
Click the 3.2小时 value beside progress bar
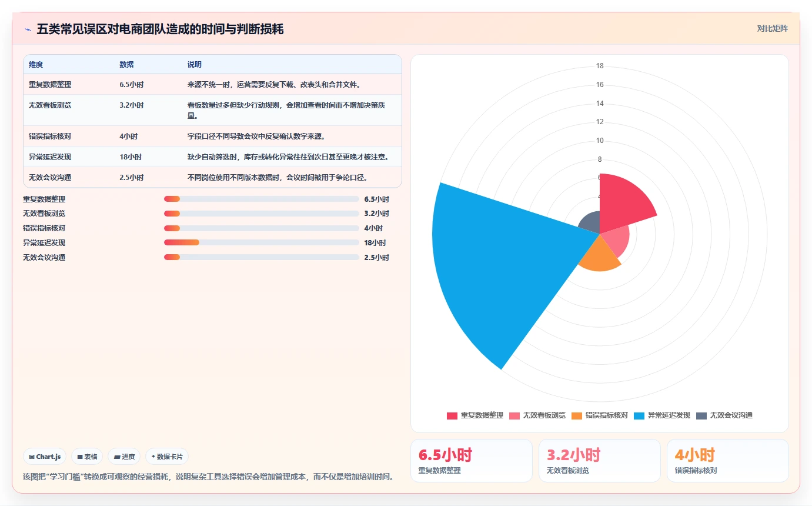click(377, 214)
